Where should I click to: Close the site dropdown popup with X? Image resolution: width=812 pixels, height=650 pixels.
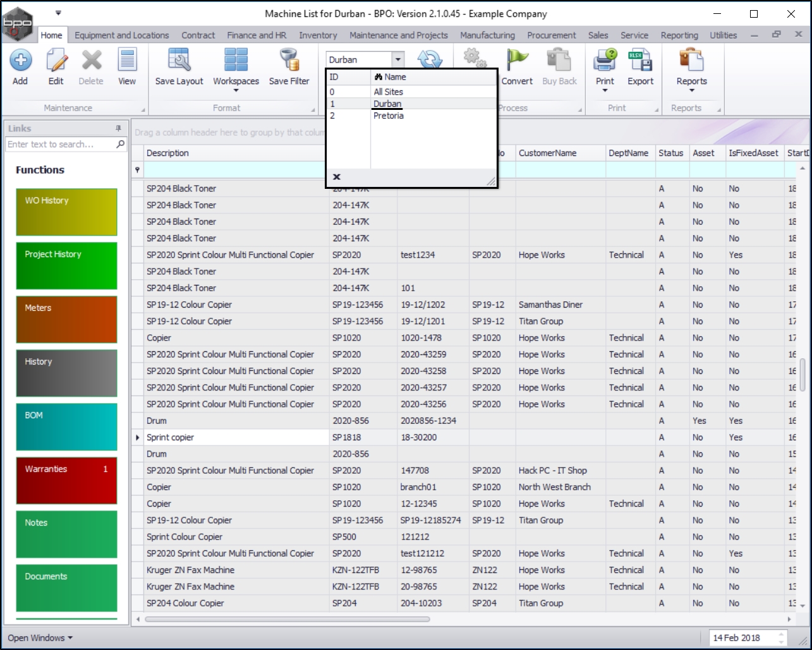pyautogui.click(x=337, y=177)
